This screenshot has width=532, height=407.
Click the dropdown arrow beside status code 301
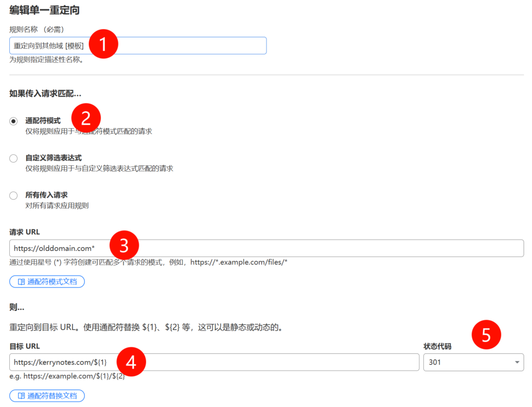pyautogui.click(x=516, y=362)
